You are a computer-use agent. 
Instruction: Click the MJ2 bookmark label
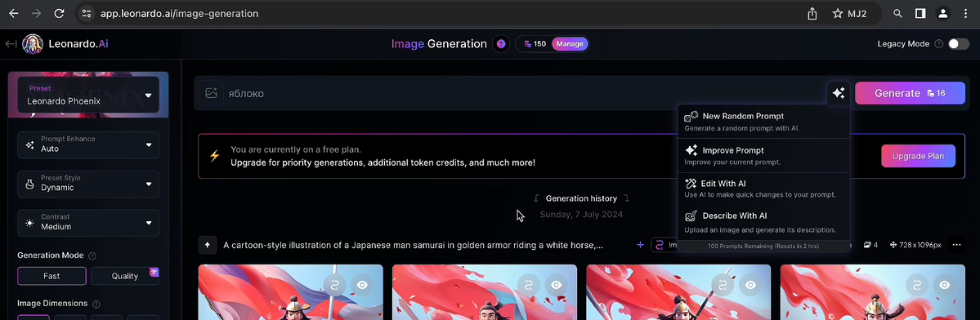857,13
